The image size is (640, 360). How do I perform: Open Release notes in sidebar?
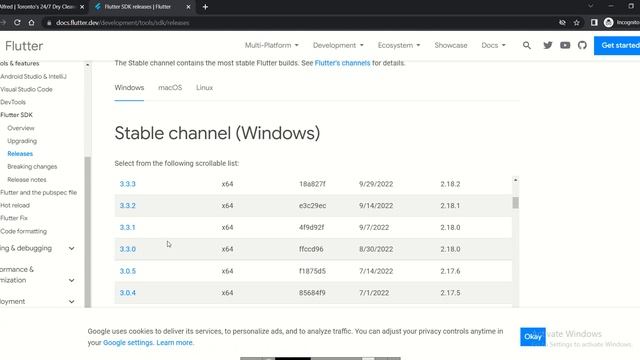(27, 180)
